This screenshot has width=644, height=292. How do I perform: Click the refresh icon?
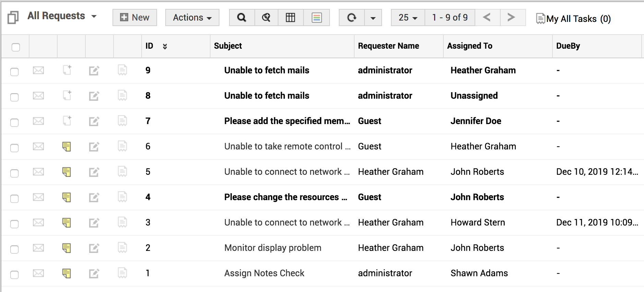click(351, 17)
